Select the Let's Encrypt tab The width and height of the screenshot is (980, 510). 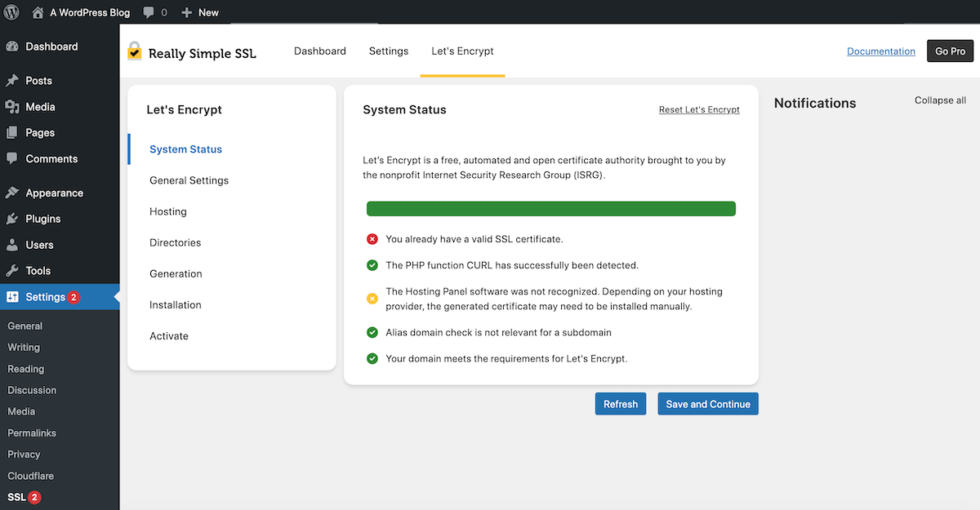pos(463,51)
